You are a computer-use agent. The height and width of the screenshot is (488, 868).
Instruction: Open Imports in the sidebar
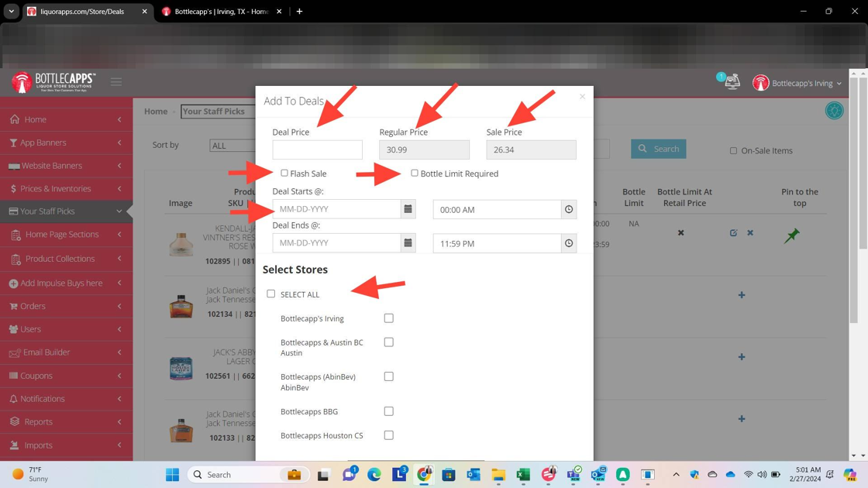tap(67, 445)
